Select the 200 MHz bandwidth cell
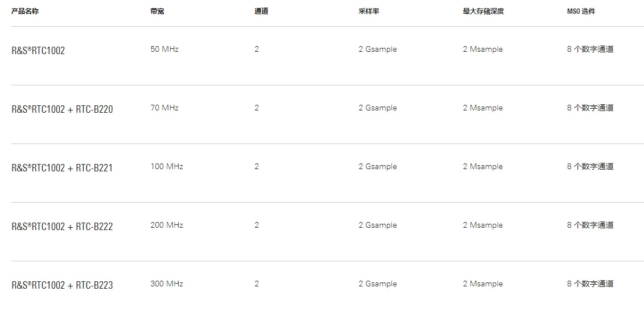Image resolution: width=644 pixels, height=316 pixels. tap(167, 225)
